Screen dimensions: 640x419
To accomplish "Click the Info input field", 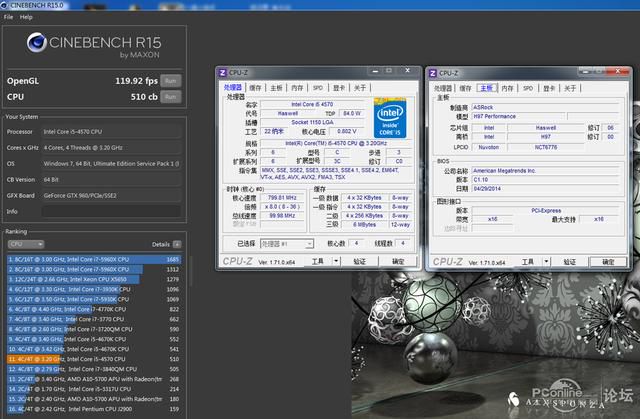I will point(111,211).
